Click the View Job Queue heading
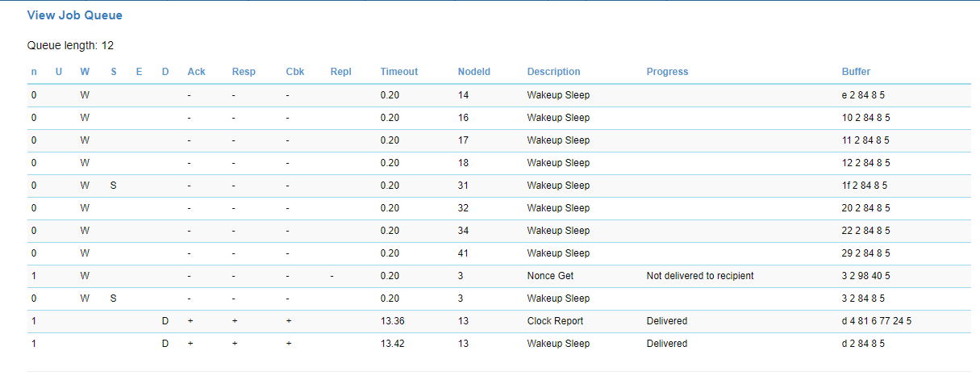 tap(75, 15)
